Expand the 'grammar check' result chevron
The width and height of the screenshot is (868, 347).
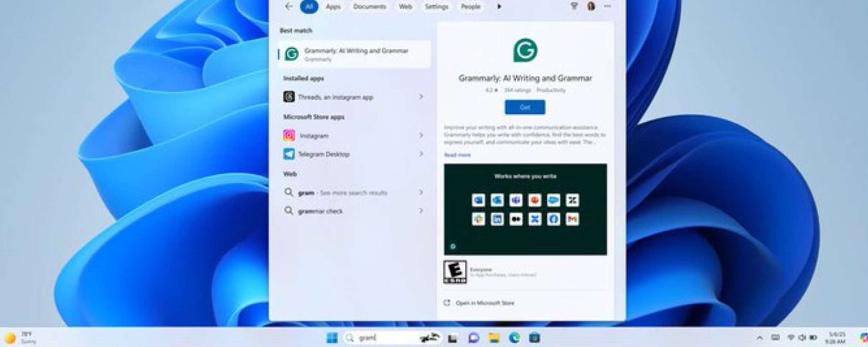(421, 211)
